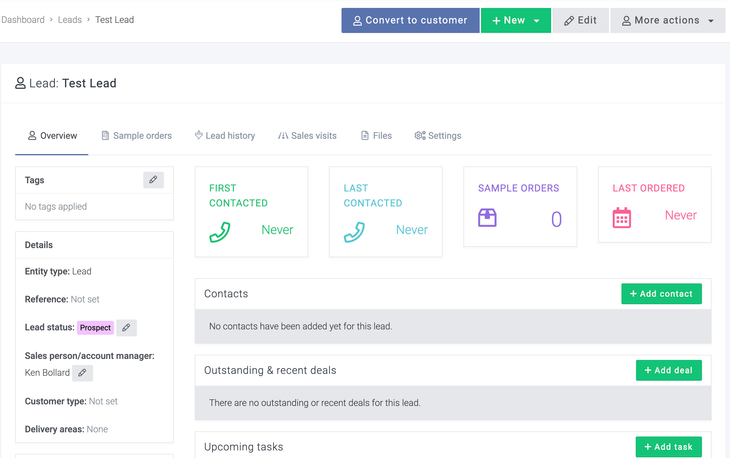This screenshot has width=730, height=458.
Task: Navigate to Leads breadcrumb link
Action: (69, 20)
